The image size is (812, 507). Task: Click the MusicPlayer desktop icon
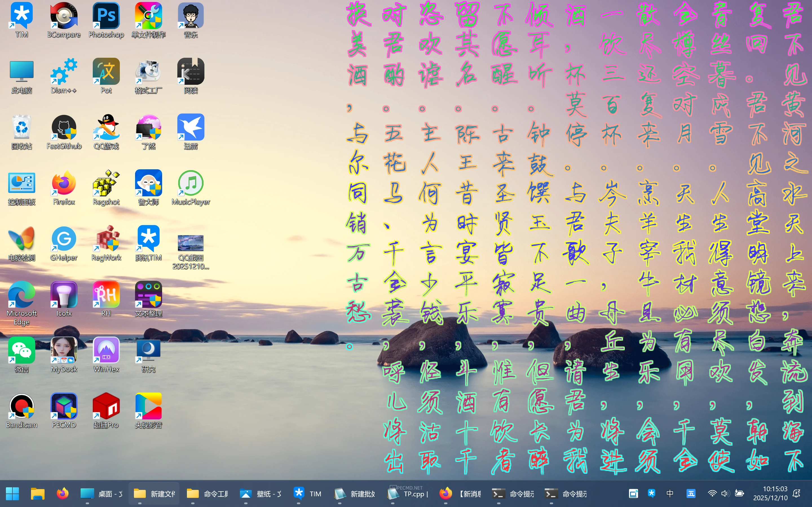click(191, 184)
